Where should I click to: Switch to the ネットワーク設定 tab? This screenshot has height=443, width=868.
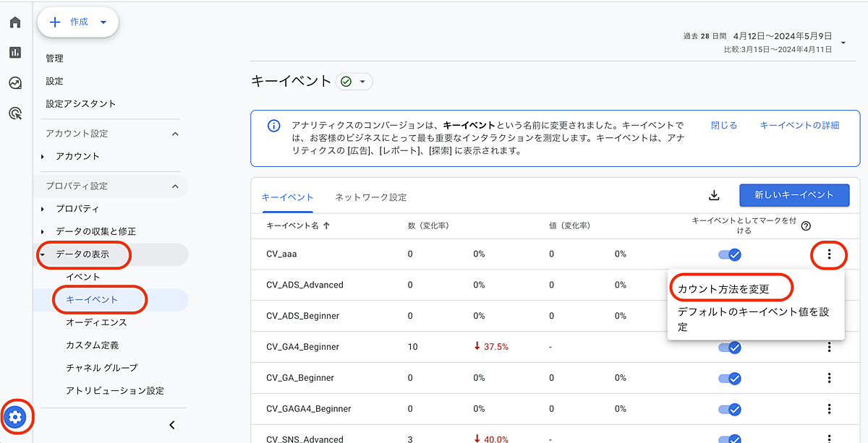click(370, 197)
